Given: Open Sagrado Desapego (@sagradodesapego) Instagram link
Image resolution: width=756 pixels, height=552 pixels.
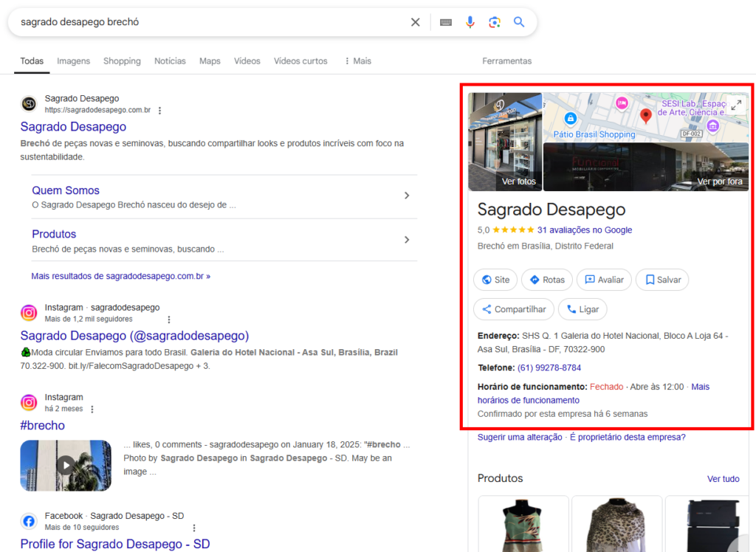Looking at the screenshot, I should pos(134,336).
